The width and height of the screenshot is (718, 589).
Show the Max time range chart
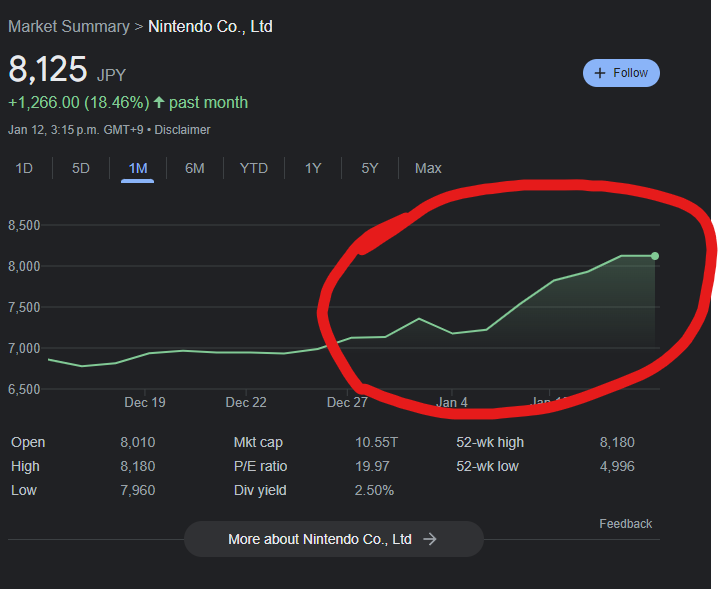[428, 168]
